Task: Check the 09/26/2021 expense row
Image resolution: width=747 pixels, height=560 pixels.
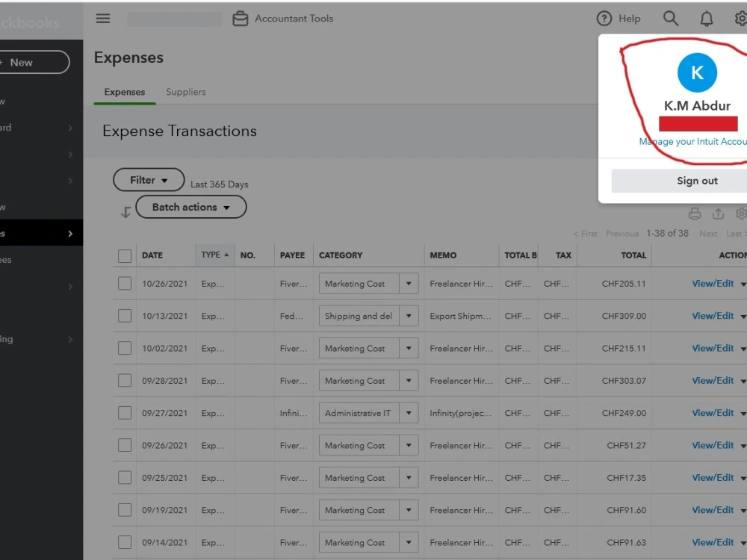Action: point(125,445)
